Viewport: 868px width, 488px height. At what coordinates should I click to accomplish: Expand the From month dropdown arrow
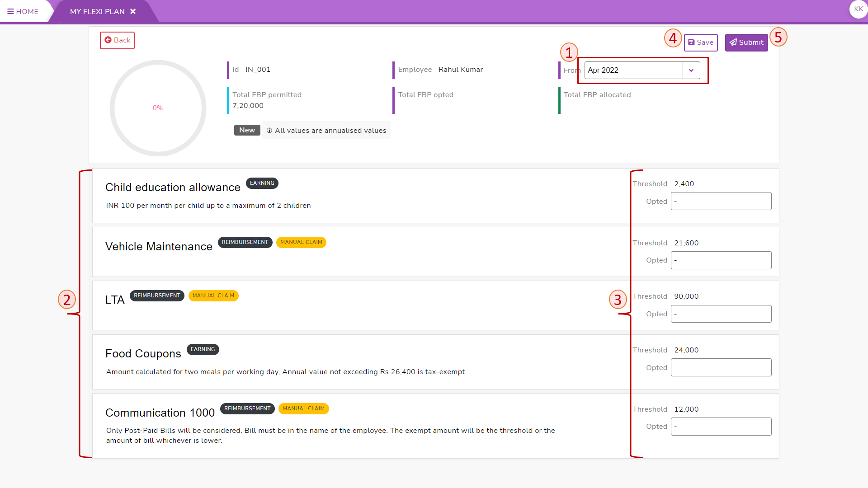pos(691,70)
